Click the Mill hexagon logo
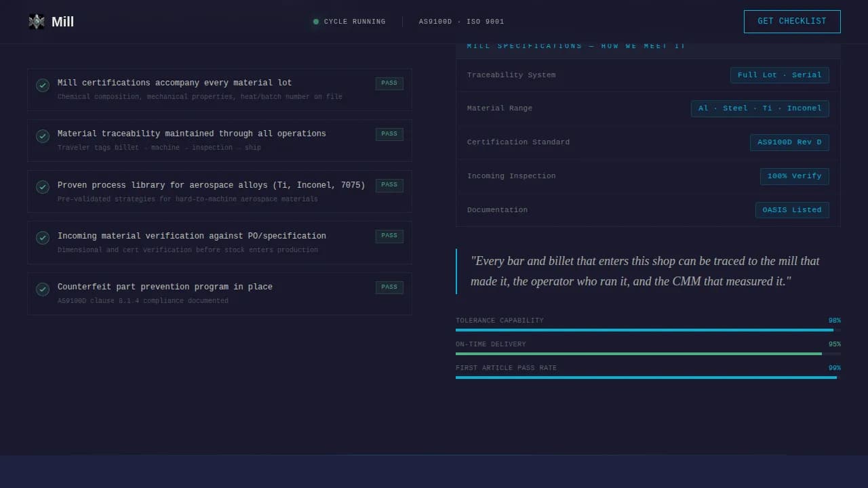This screenshot has height=488, width=868. (x=35, y=21)
